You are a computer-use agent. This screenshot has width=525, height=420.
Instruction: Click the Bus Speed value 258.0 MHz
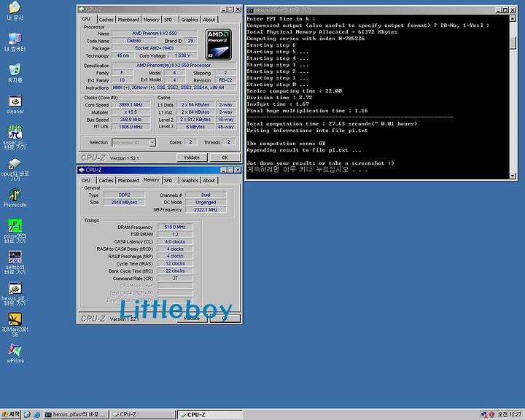point(131,120)
